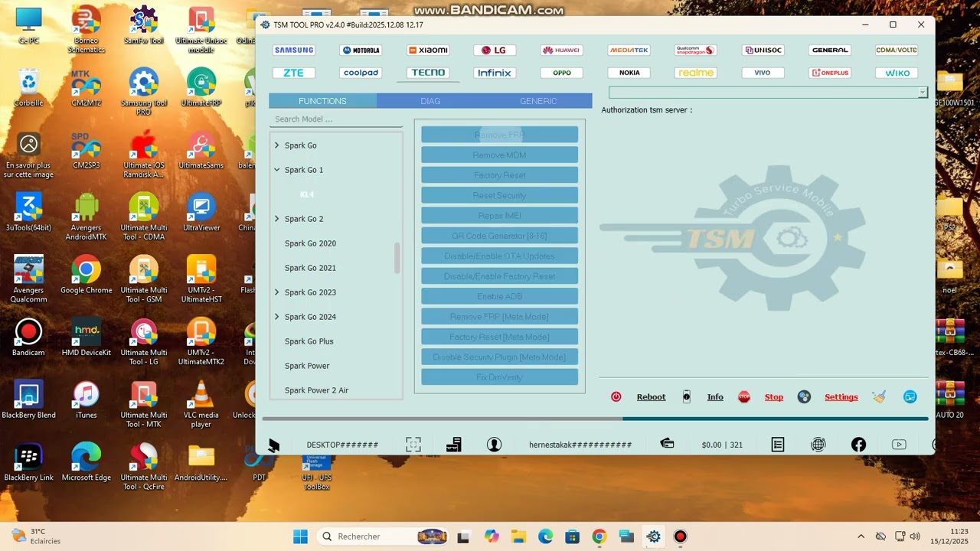Image resolution: width=980 pixels, height=551 pixels.
Task: Switch to the FUNCTIONS tab
Action: pos(322,101)
